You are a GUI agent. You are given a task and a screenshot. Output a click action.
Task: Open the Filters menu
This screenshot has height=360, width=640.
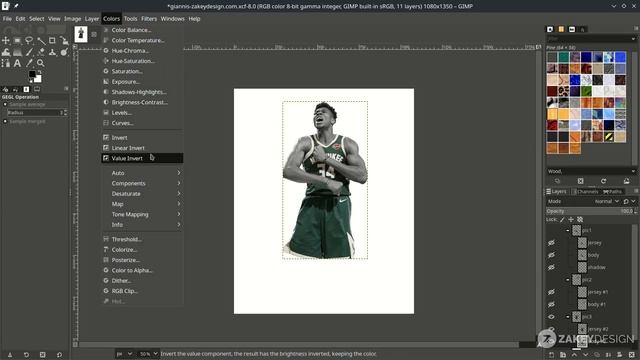pyautogui.click(x=149, y=19)
